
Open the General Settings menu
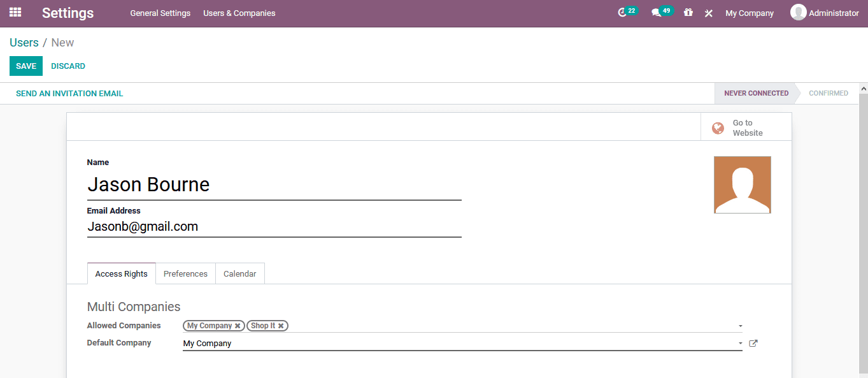click(160, 13)
